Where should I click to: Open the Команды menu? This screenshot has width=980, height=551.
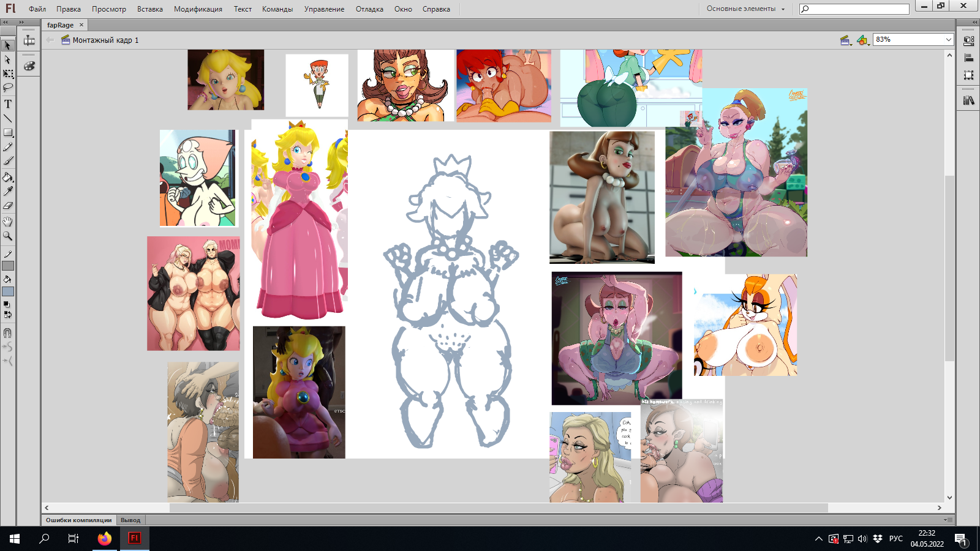(277, 9)
